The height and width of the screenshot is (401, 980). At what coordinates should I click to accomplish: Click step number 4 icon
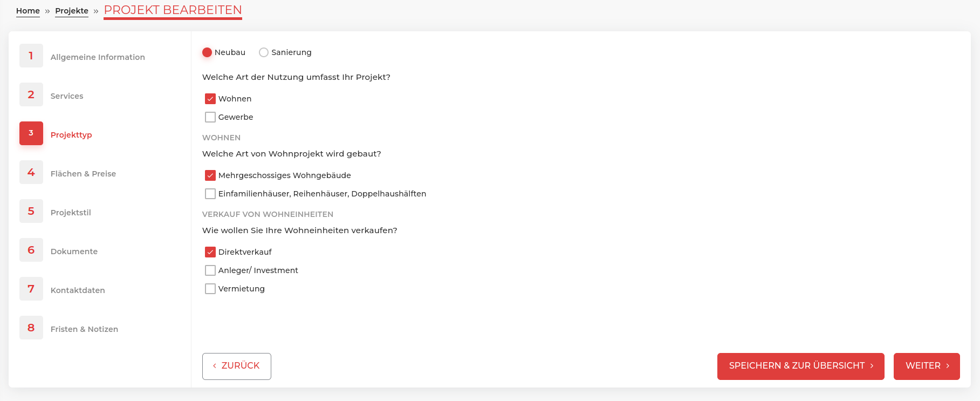[x=31, y=173]
